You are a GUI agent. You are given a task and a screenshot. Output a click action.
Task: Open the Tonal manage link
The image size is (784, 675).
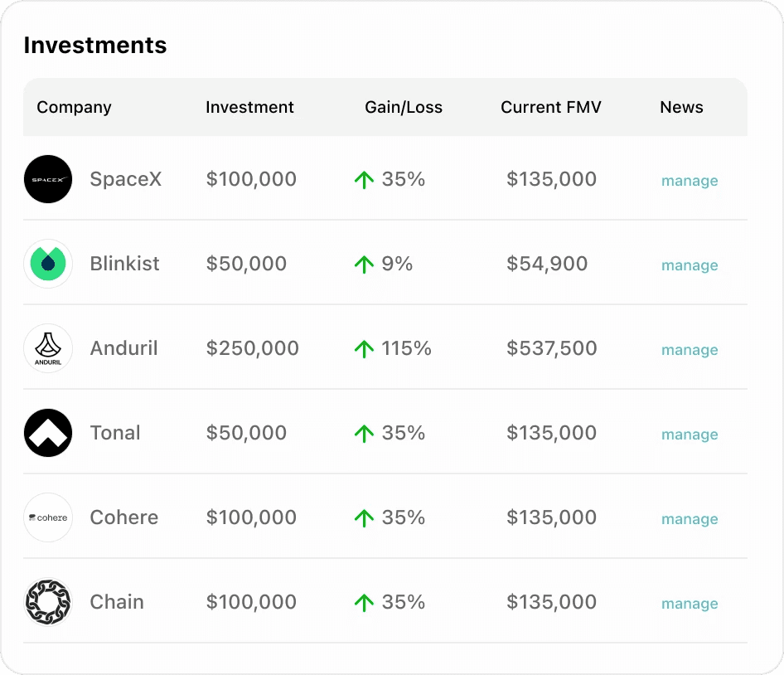(x=690, y=435)
